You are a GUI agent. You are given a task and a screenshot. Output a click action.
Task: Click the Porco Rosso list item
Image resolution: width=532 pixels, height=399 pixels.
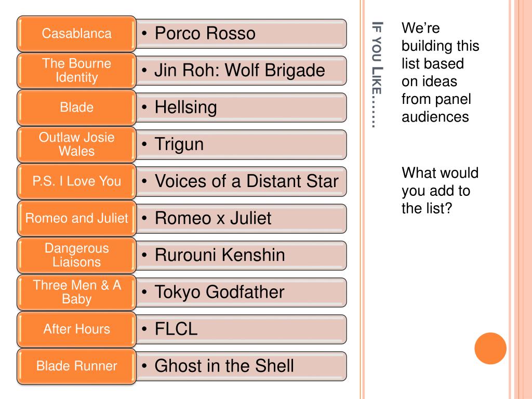tap(241, 34)
